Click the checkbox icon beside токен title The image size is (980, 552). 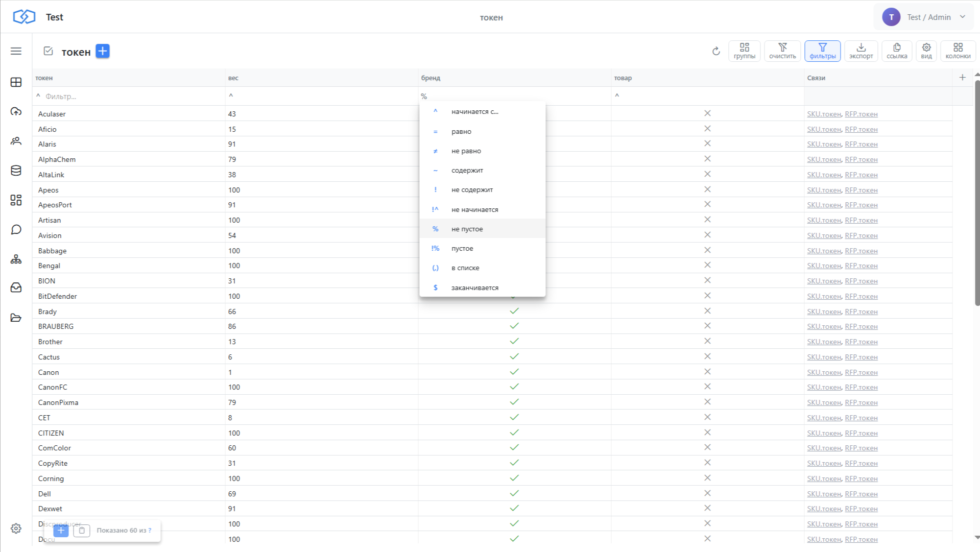click(49, 51)
